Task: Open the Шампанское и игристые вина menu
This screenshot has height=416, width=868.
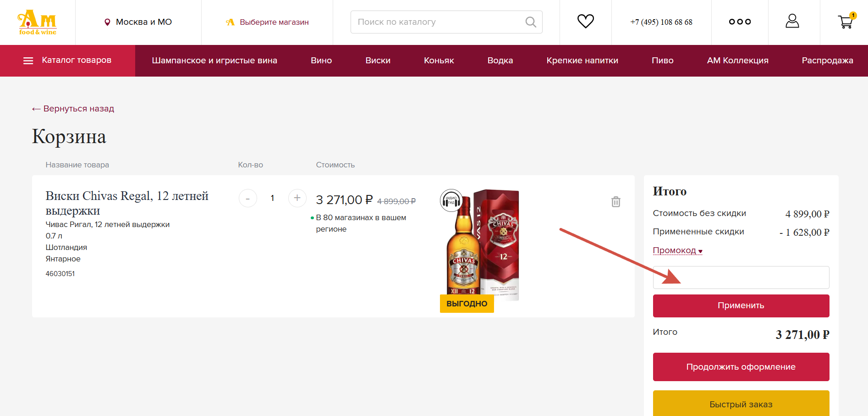Action: (x=214, y=61)
